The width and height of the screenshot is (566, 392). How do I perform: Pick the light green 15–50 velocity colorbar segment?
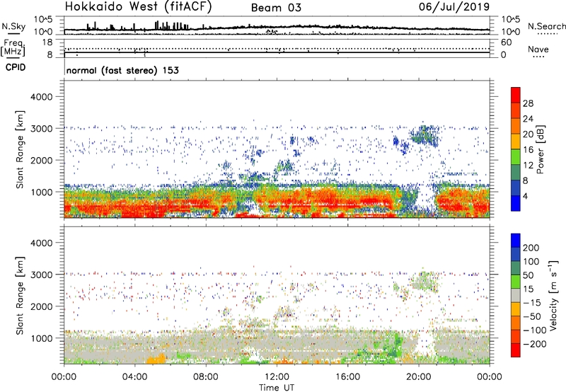tap(516, 282)
